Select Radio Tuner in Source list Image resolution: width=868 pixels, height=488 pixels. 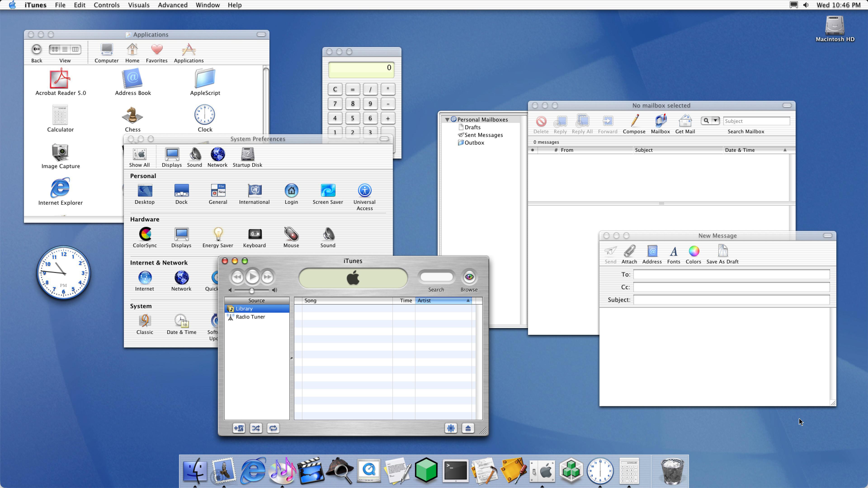[x=250, y=317]
